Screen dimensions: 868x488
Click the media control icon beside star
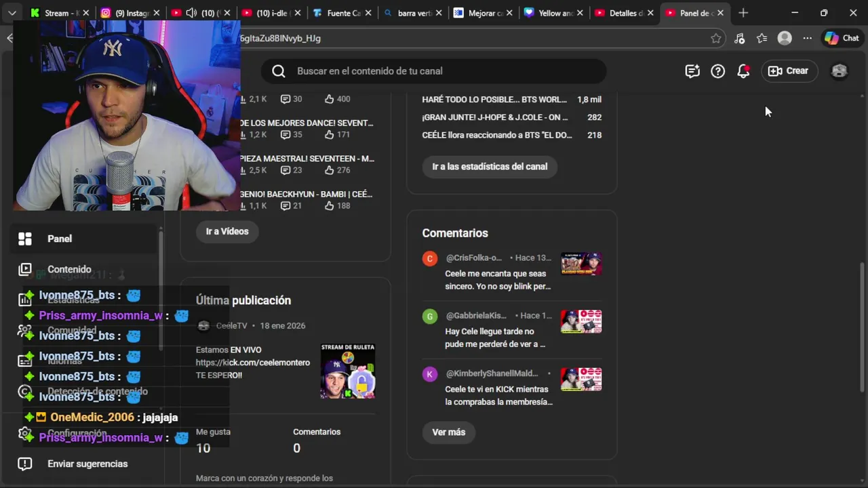tap(739, 39)
